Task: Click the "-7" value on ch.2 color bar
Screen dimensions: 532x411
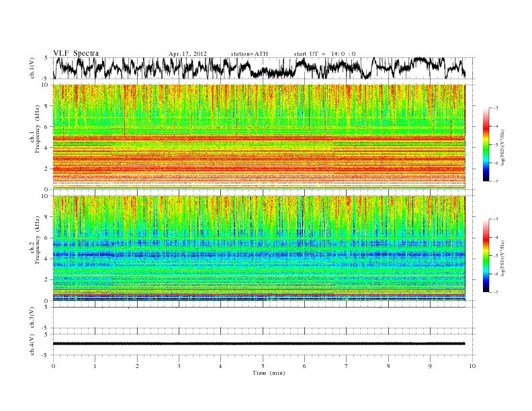Action: click(495, 292)
